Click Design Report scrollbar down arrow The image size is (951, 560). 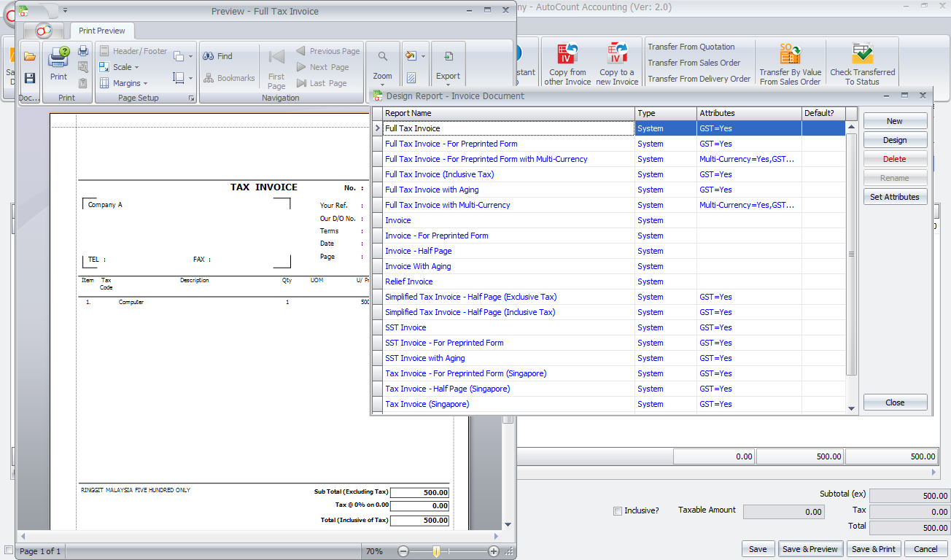coord(851,408)
